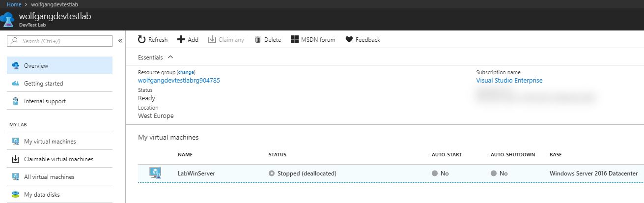
Task: Open the Getting started menu item
Action: pos(59,84)
